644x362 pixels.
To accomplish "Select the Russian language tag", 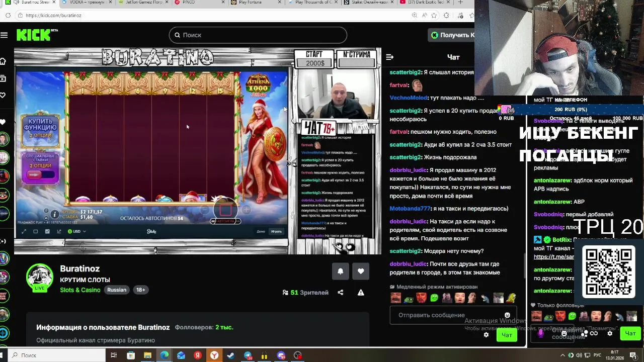I will coord(117,290).
